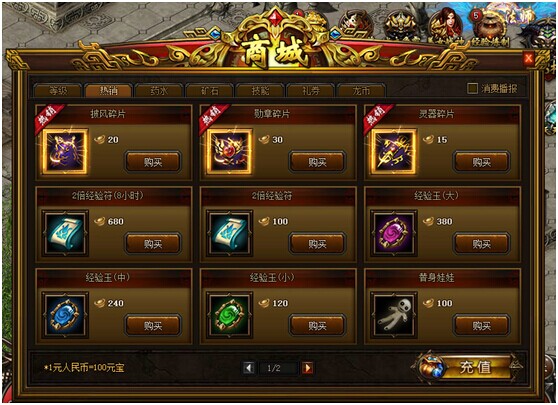Click the green 经验玉(小) gem icon
The height and width of the screenshot is (405, 558).
pyautogui.click(x=230, y=315)
